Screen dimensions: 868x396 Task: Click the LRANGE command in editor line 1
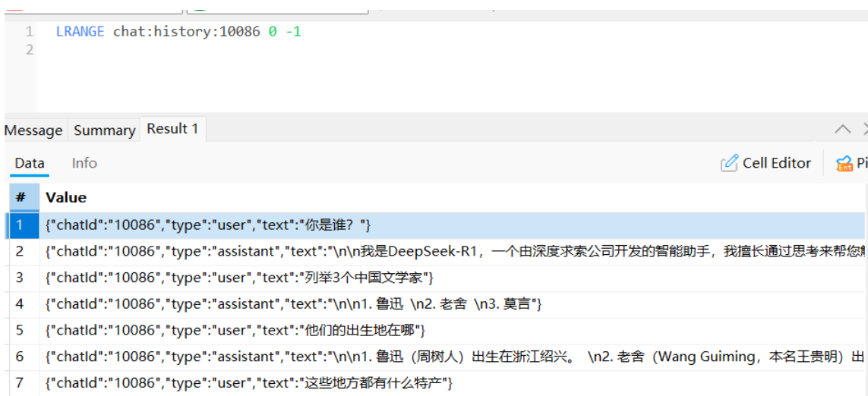click(x=80, y=32)
